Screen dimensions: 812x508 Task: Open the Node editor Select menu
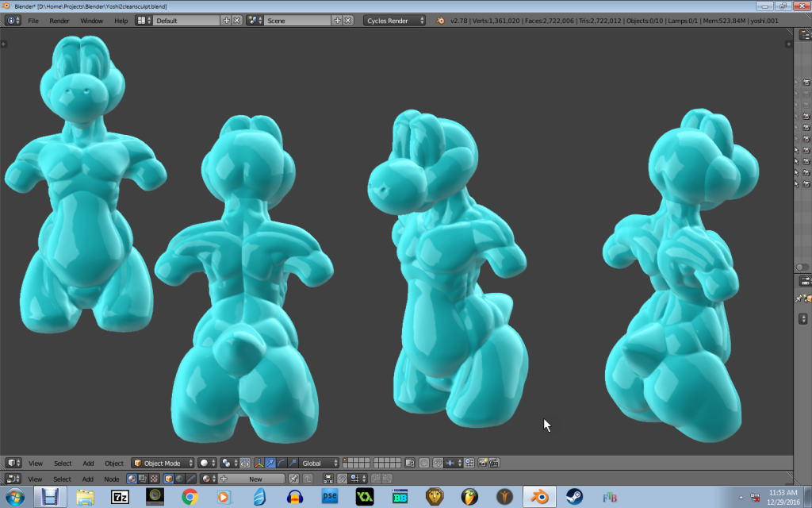(x=62, y=479)
